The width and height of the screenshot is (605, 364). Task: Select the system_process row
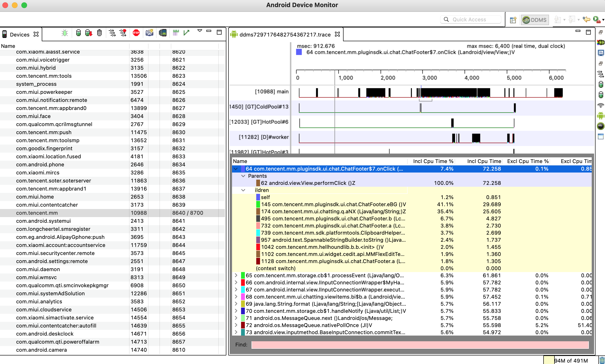(x=112, y=84)
